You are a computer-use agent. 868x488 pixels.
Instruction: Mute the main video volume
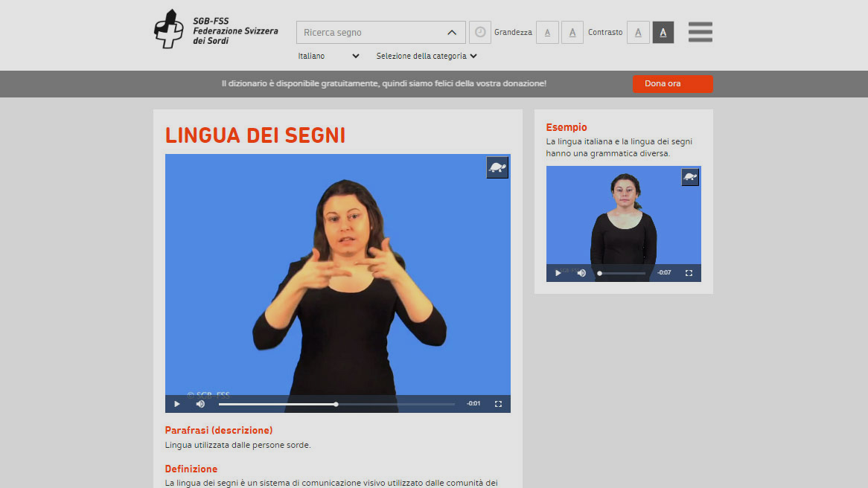point(200,404)
